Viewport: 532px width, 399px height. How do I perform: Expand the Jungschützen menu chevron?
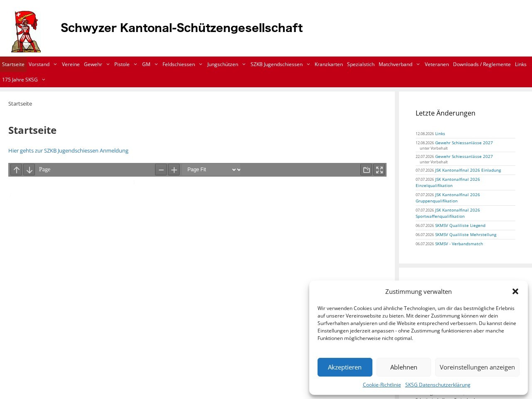click(x=244, y=64)
